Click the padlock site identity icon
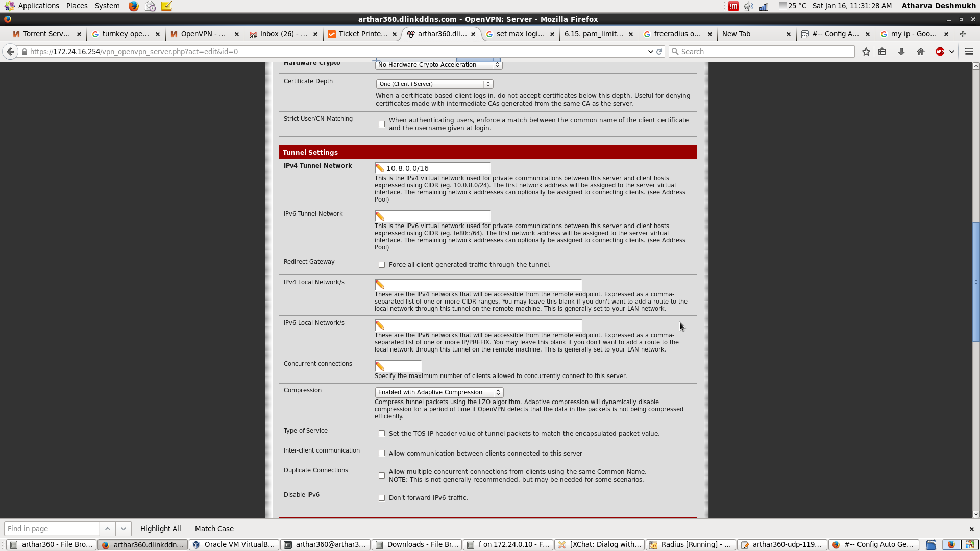 pos(24,52)
